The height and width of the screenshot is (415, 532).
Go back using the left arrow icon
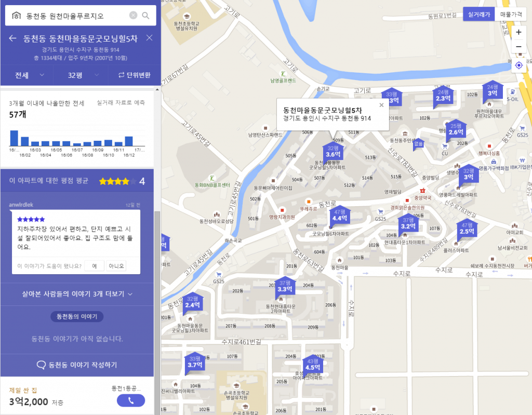(x=12, y=38)
